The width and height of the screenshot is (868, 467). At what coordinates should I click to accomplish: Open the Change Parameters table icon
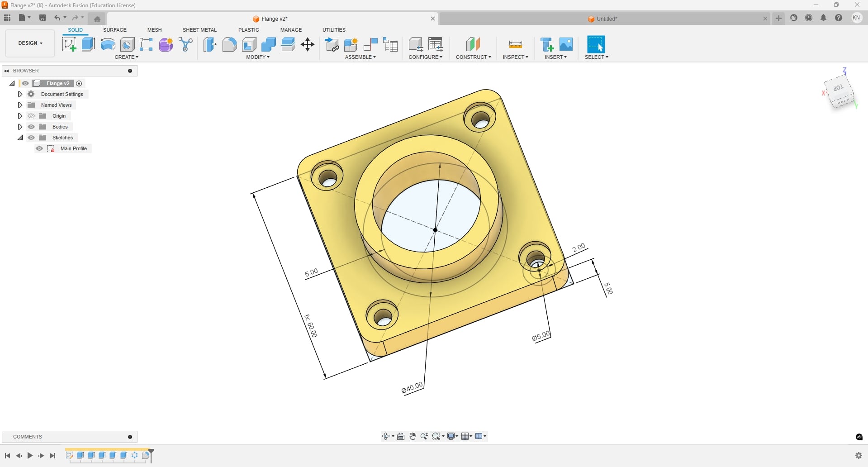[436, 44]
